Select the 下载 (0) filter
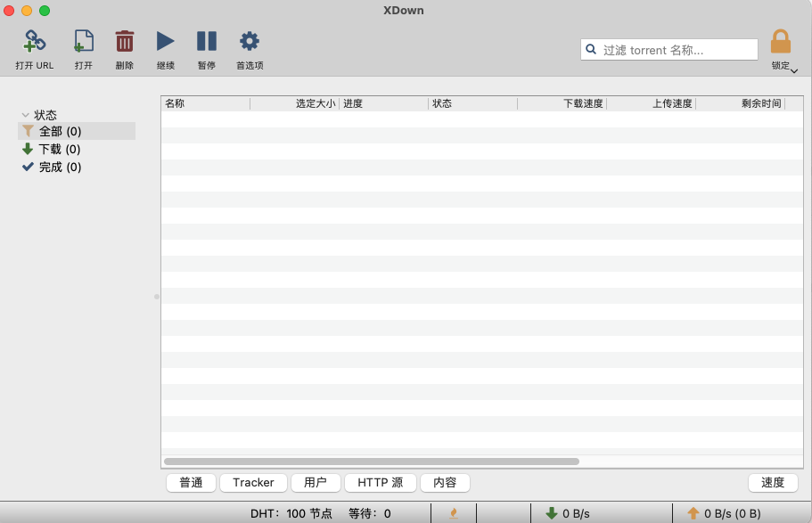 point(77,149)
